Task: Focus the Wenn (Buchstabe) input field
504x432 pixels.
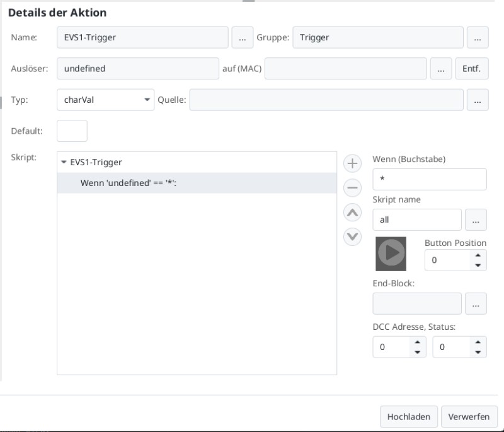Action: click(430, 179)
